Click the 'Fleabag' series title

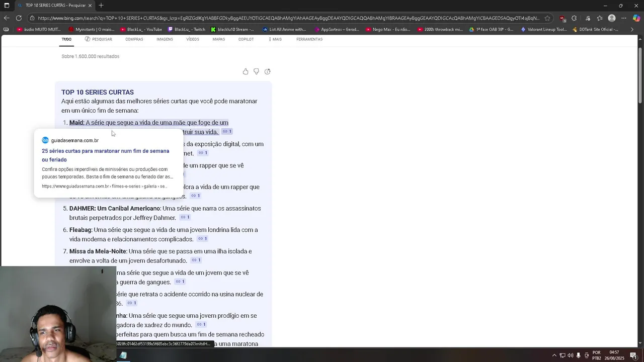coord(80,230)
